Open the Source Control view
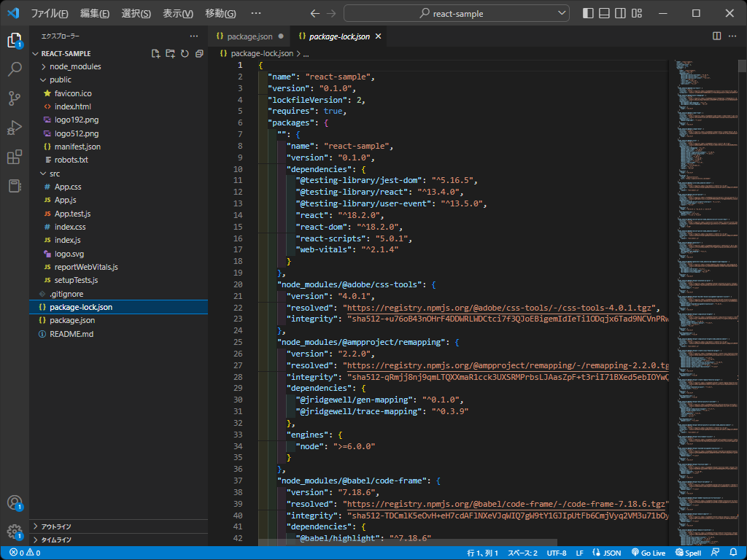747x560 pixels. [x=15, y=98]
